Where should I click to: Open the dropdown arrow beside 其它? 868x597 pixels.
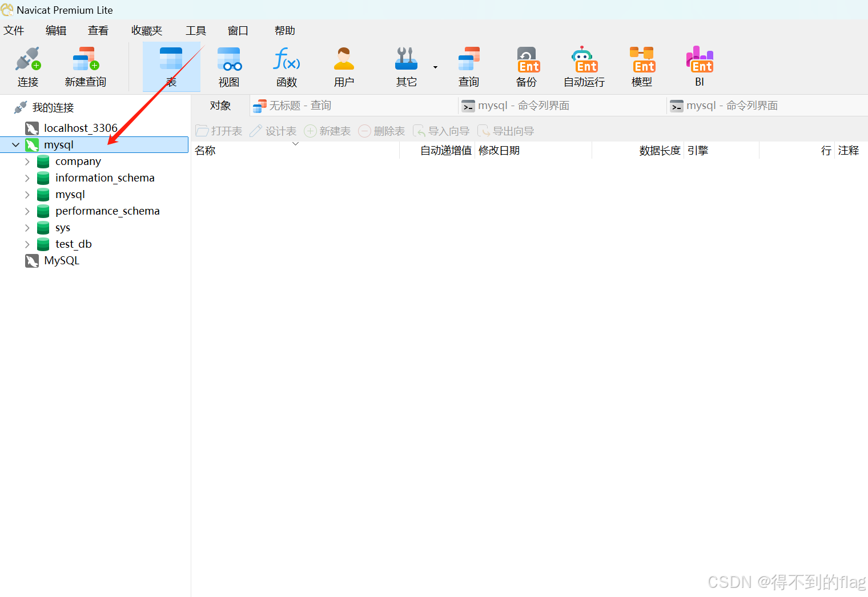click(x=435, y=67)
